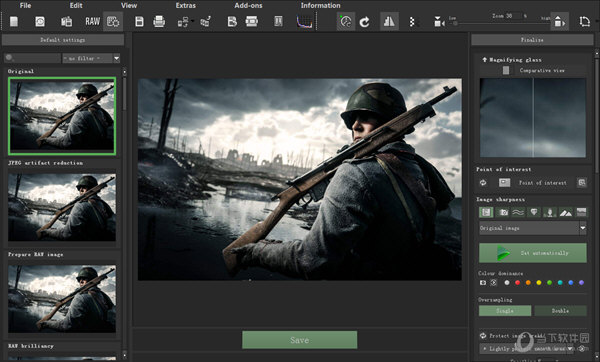Screen dimensions: 600x362
Task: Click the printer icon in the toolbar
Action: tap(159, 21)
